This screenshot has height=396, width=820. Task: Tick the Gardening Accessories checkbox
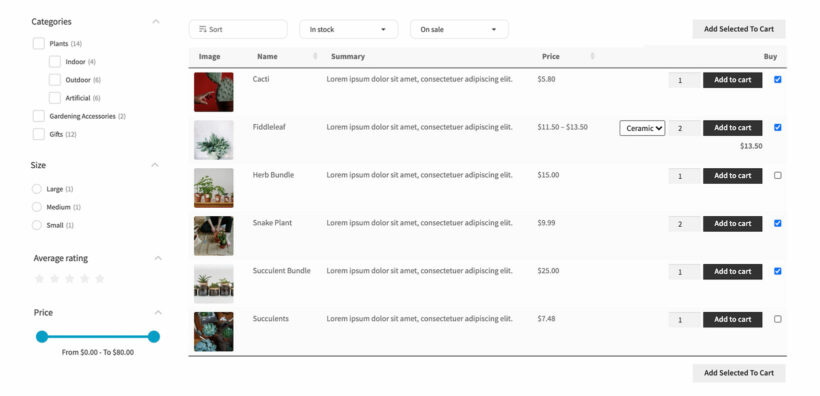(x=39, y=116)
